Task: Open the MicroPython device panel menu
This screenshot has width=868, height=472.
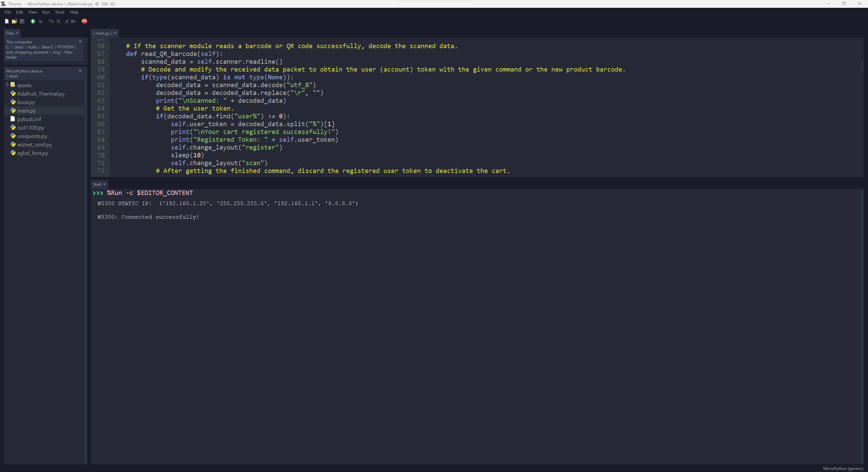Action: (80, 70)
